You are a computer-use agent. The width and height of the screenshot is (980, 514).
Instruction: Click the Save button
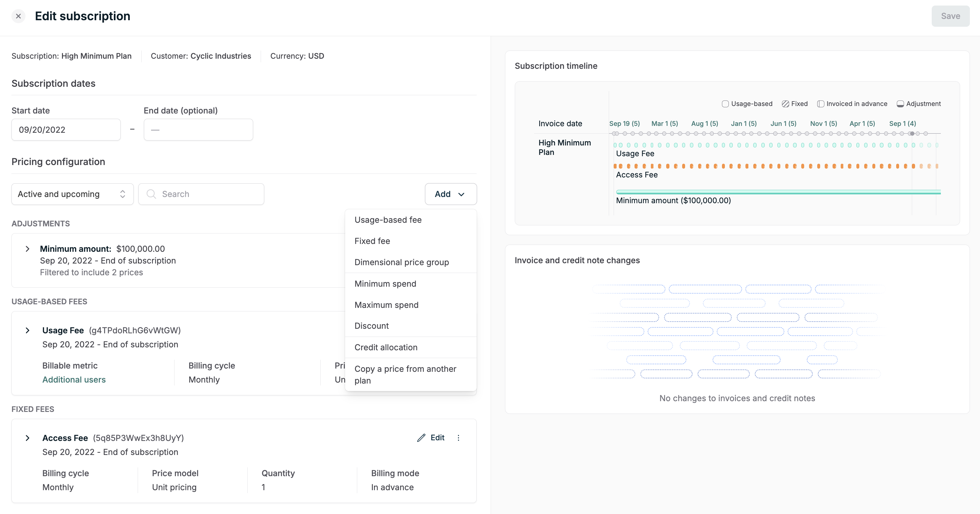950,16
